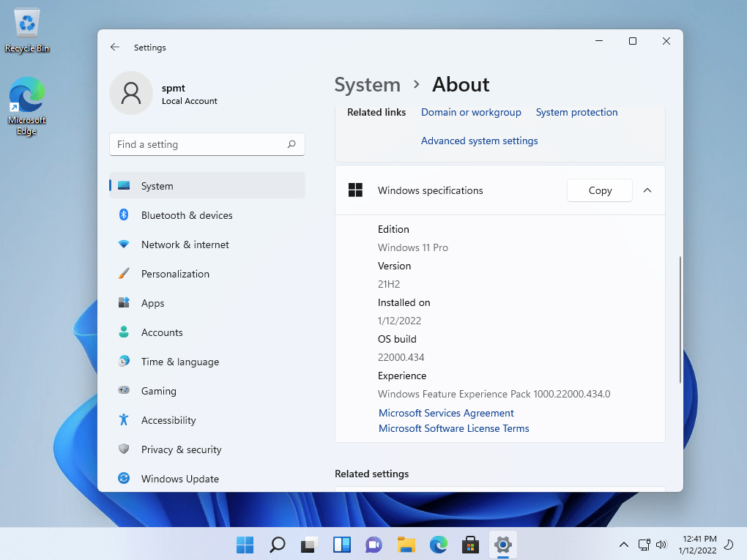Open Microsoft Services Agreement link
Screen dimensions: 747x560
tap(446, 413)
